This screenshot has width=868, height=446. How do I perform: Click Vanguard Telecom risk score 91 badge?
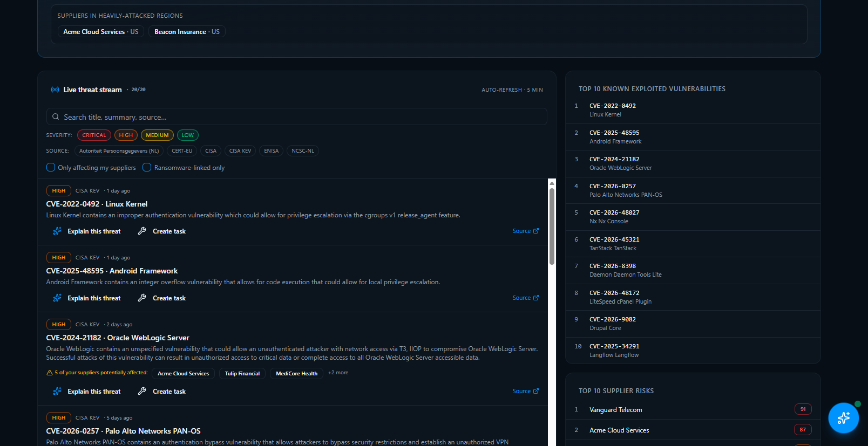tap(803, 409)
